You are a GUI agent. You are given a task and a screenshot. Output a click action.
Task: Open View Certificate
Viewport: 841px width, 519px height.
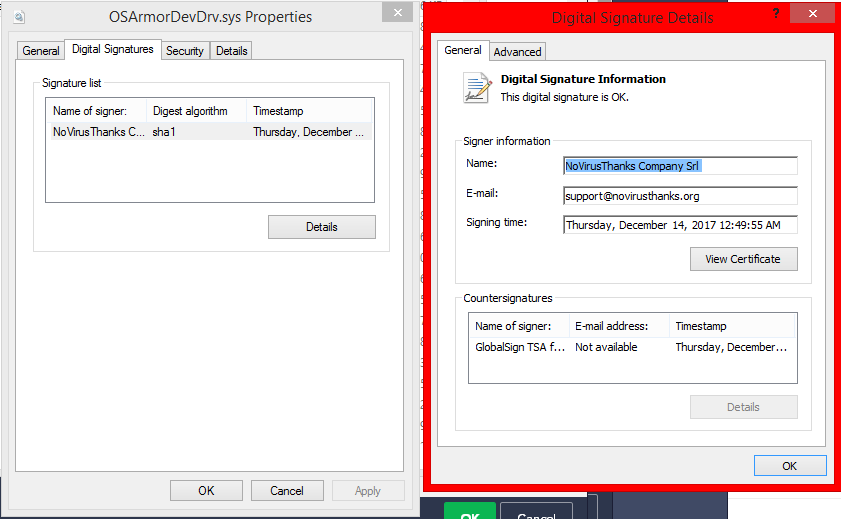pos(743,259)
